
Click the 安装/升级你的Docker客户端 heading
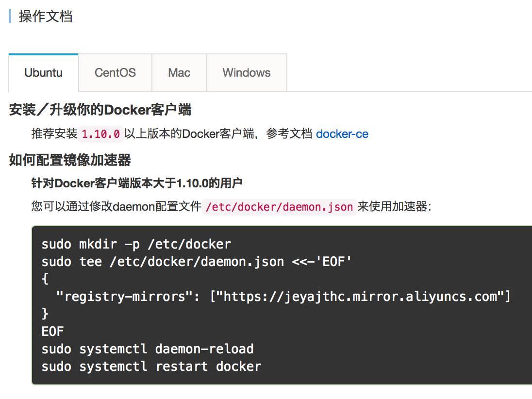pyautogui.click(x=100, y=110)
